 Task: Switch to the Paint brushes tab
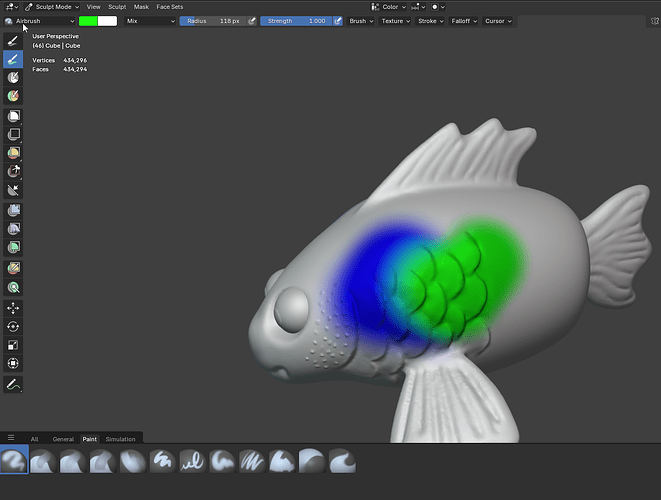89,439
